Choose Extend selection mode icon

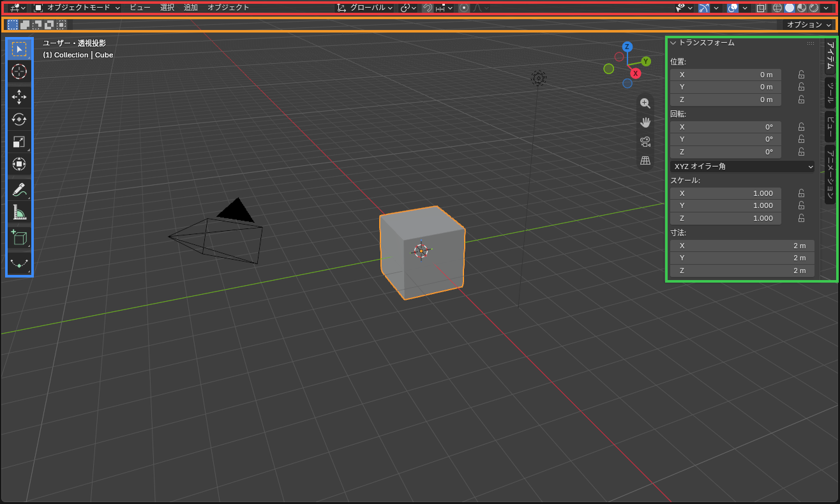tap(25, 25)
